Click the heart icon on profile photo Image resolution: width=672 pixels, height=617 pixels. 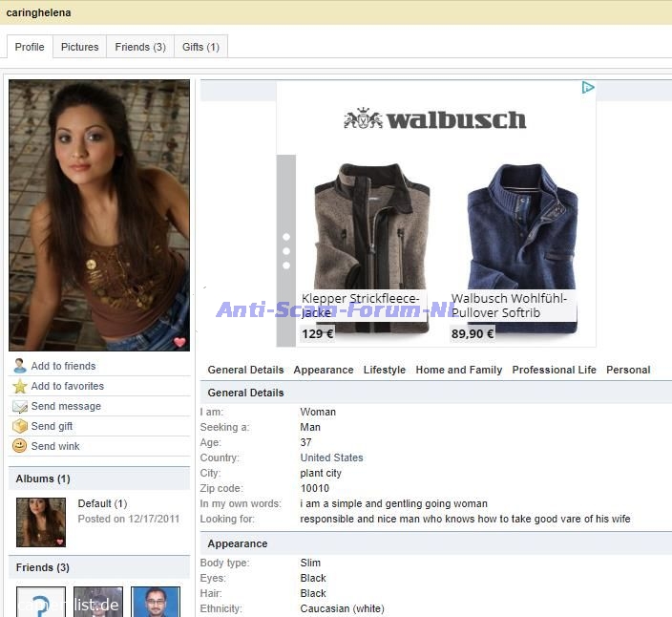click(x=179, y=342)
